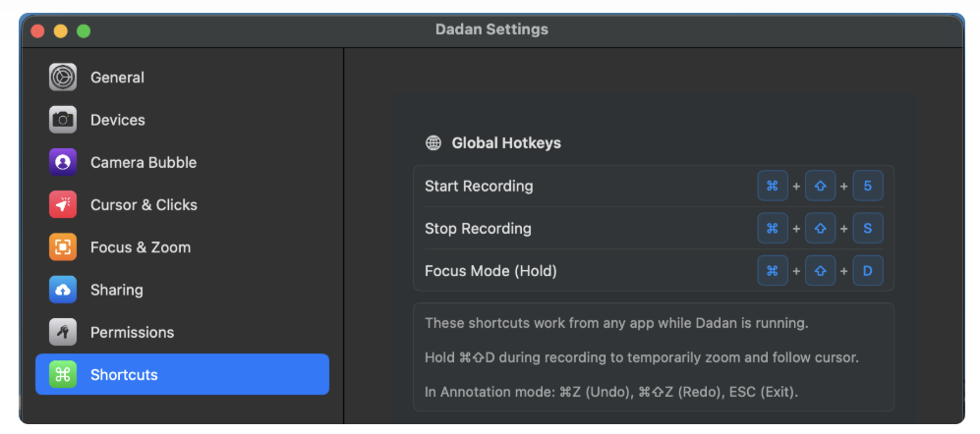This screenshot has width=980, height=434.
Task: Click Command key of Stop Recording
Action: click(773, 228)
